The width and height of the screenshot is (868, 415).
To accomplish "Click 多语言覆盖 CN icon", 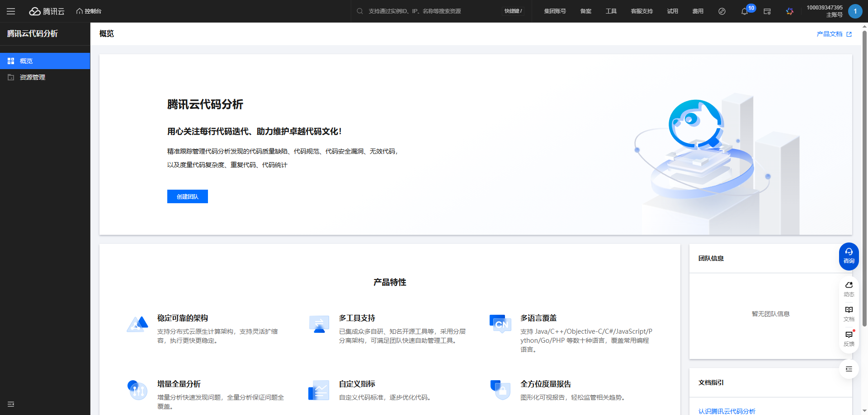I will tap(500, 324).
